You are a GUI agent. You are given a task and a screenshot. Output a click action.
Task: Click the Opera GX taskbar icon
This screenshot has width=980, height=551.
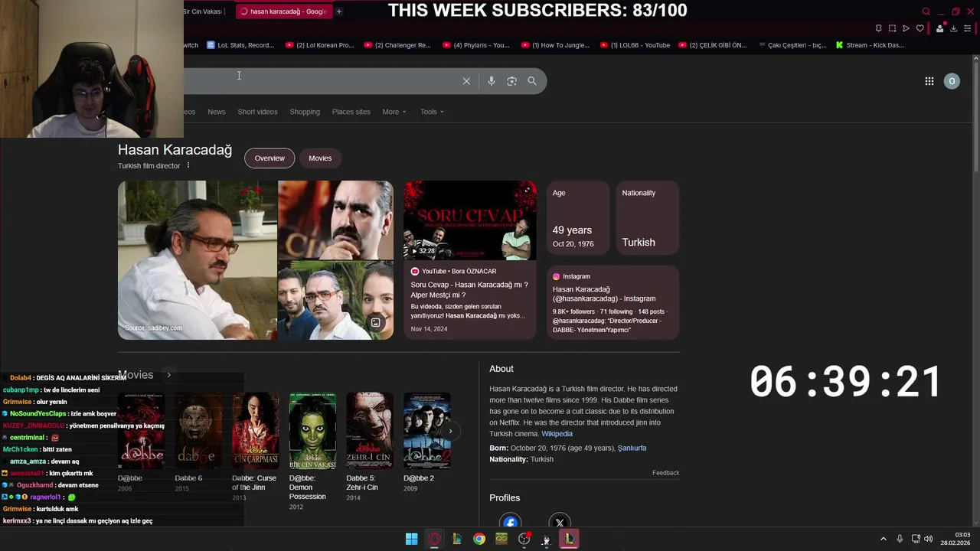point(434,539)
